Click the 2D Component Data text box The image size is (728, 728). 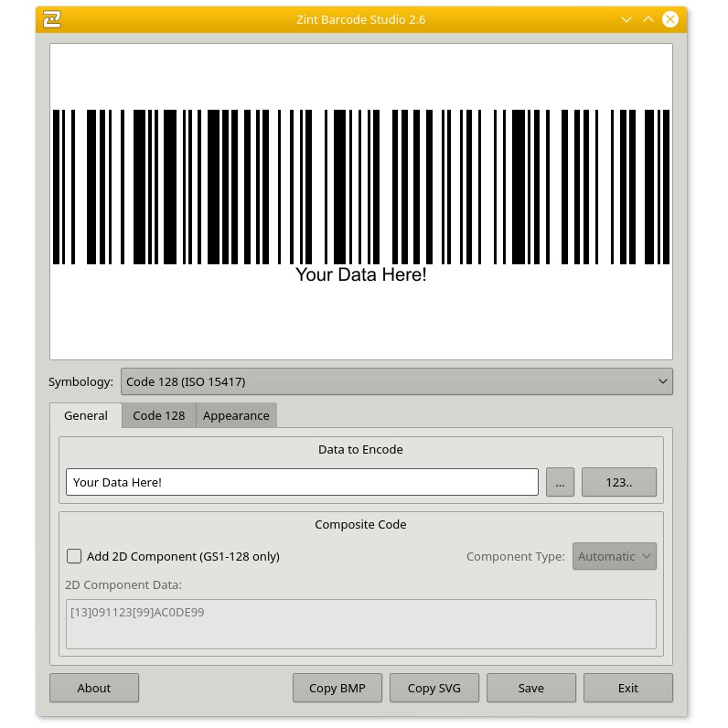pyautogui.click(x=360, y=624)
